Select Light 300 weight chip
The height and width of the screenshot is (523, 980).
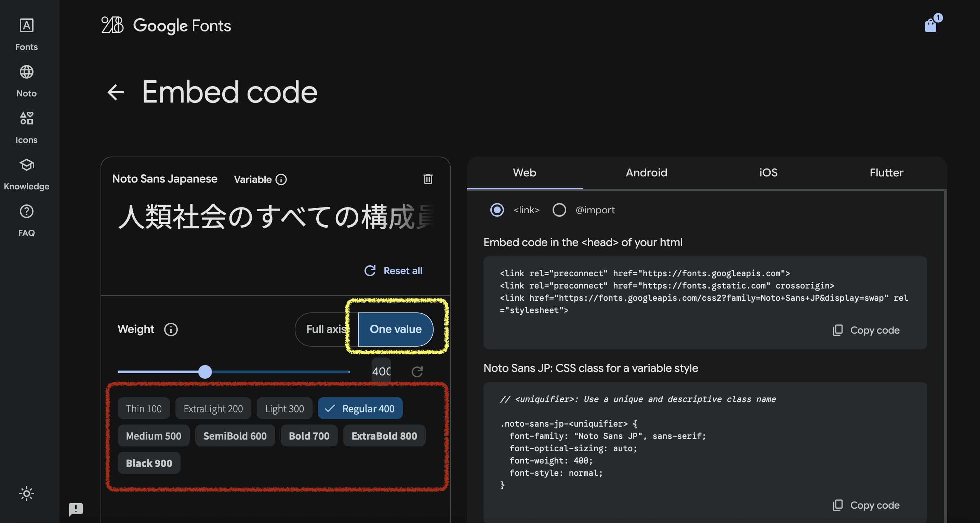click(284, 408)
